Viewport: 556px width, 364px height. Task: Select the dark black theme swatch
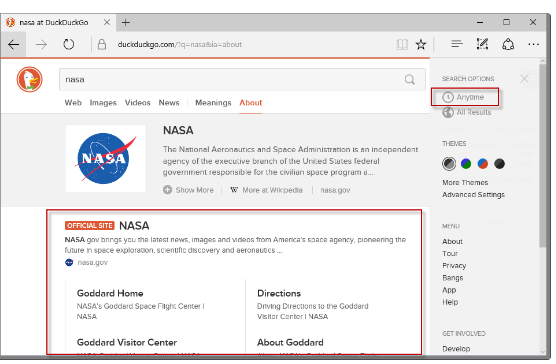pos(499,163)
